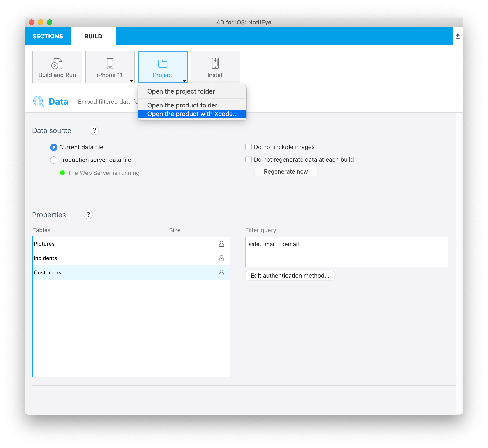Click the Incidents table user icon
The width and height of the screenshot is (488, 448).
pyautogui.click(x=221, y=258)
